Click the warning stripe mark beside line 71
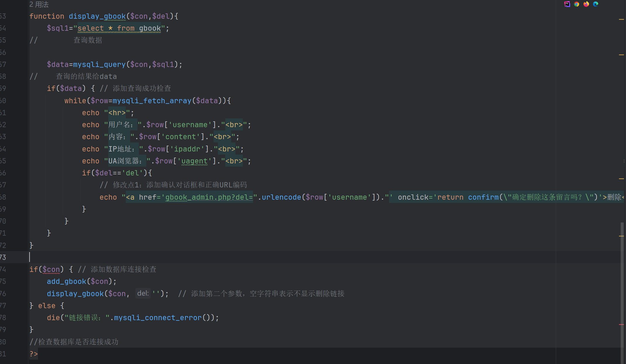Screen dimensions: 626x364 click(x=621, y=236)
